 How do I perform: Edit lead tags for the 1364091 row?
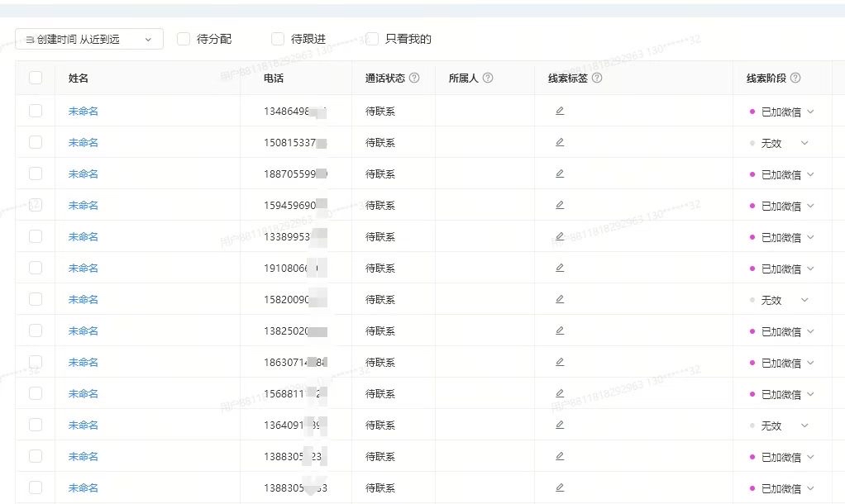pos(560,425)
